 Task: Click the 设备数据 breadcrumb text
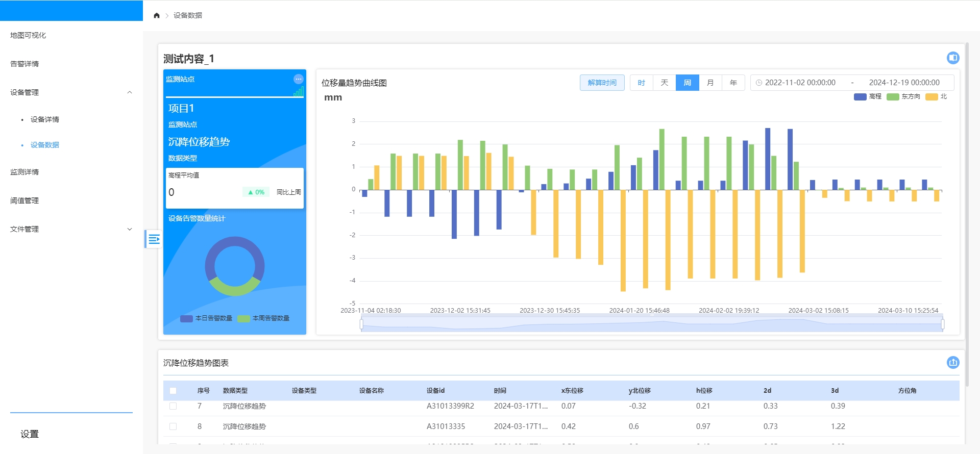click(x=188, y=15)
